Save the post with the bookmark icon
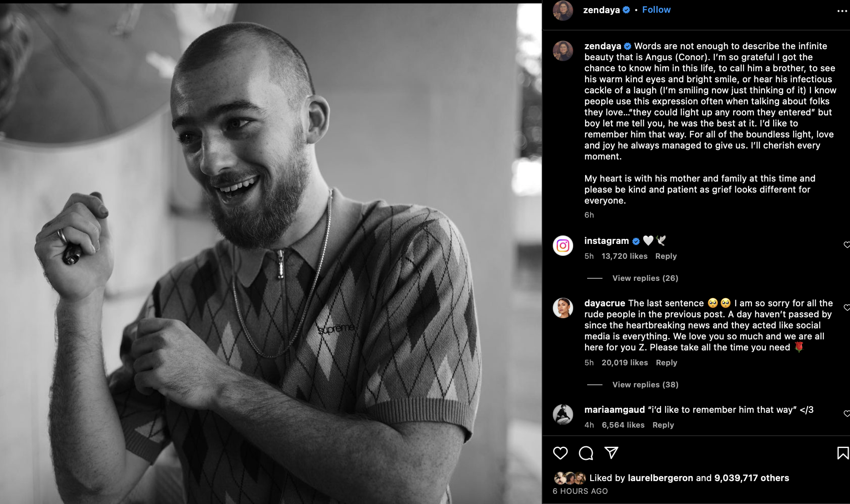The height and width of the screenshot is (504, 850). click(842, 453)
